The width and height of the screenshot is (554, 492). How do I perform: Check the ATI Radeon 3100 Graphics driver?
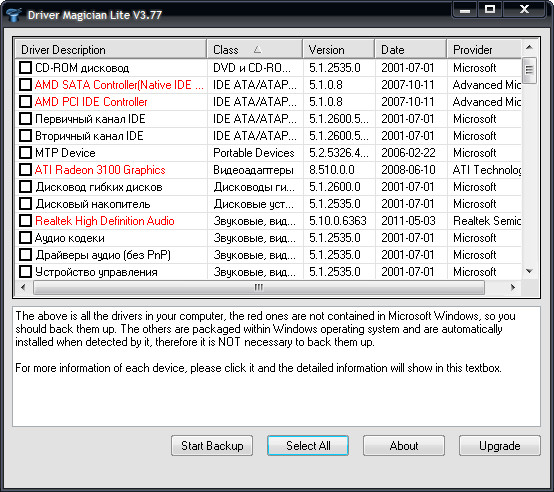(x=25, y=170)
